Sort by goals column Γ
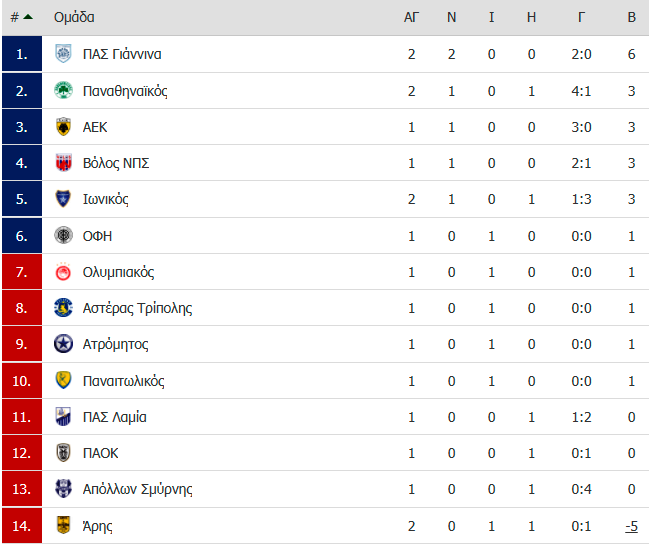The image size is (649, 545). 581,17
